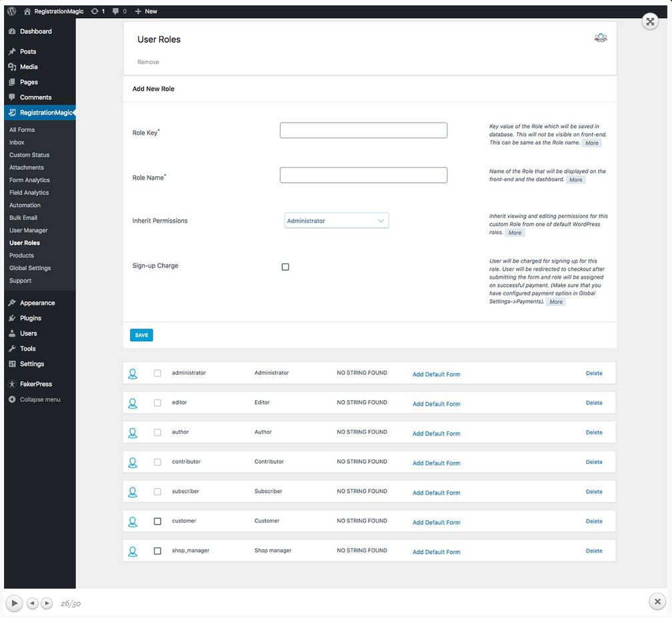The height and width of the screenshot is (618, 672).
Task: Open Bulk Email submenu item
Action: (23, 218)
